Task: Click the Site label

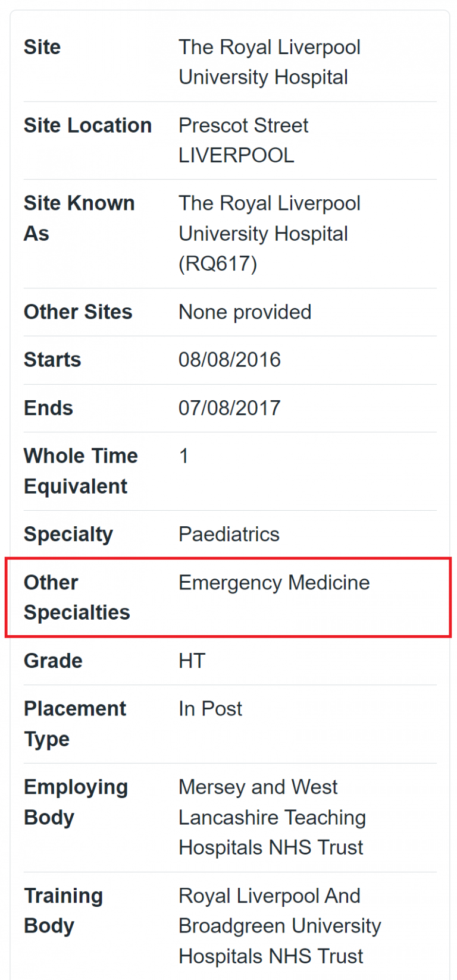Action: pyautogui.click(x=42, y=47)
